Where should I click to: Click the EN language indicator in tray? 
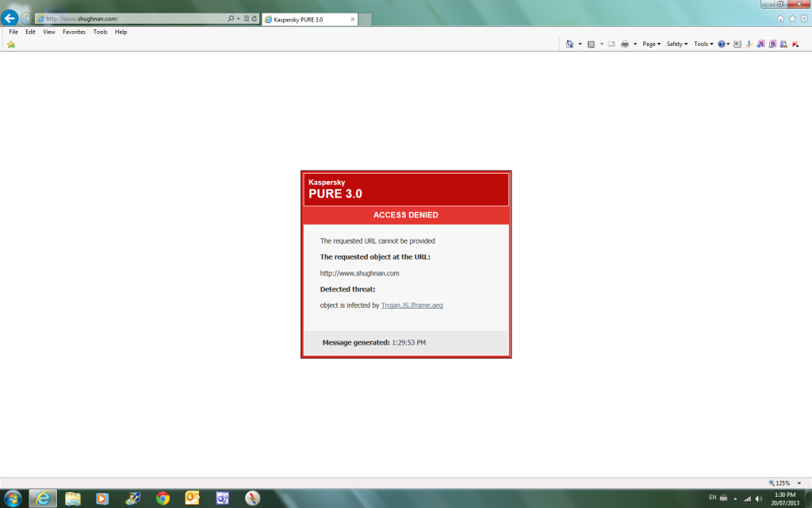point(713,498)
